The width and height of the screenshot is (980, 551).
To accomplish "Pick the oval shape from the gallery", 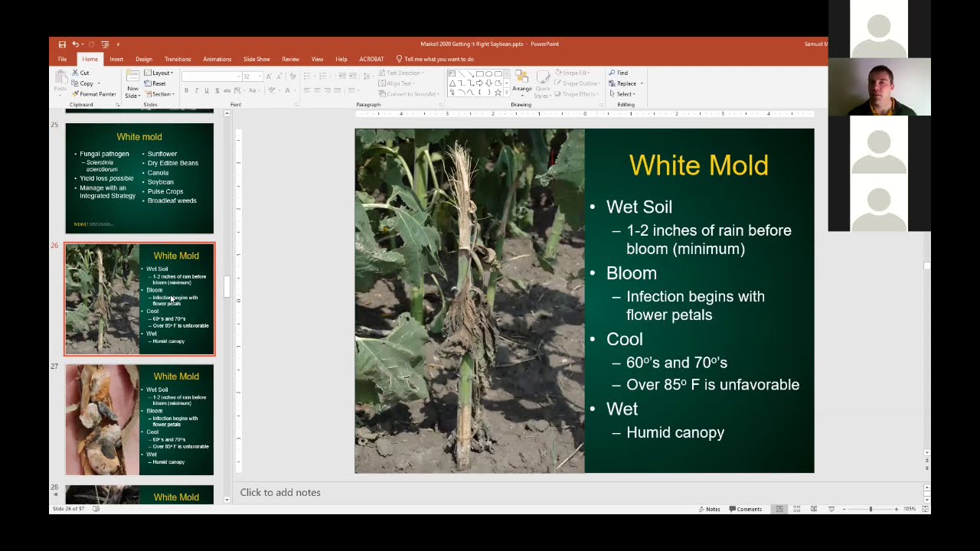I will click(x=488, y=73).
